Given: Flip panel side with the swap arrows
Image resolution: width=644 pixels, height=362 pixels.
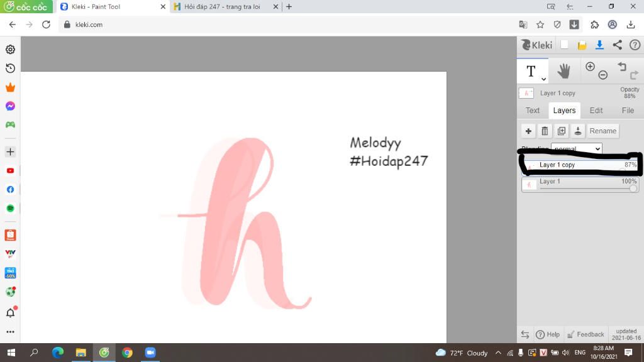Looking at the screenshot, I should coord(525,334).
